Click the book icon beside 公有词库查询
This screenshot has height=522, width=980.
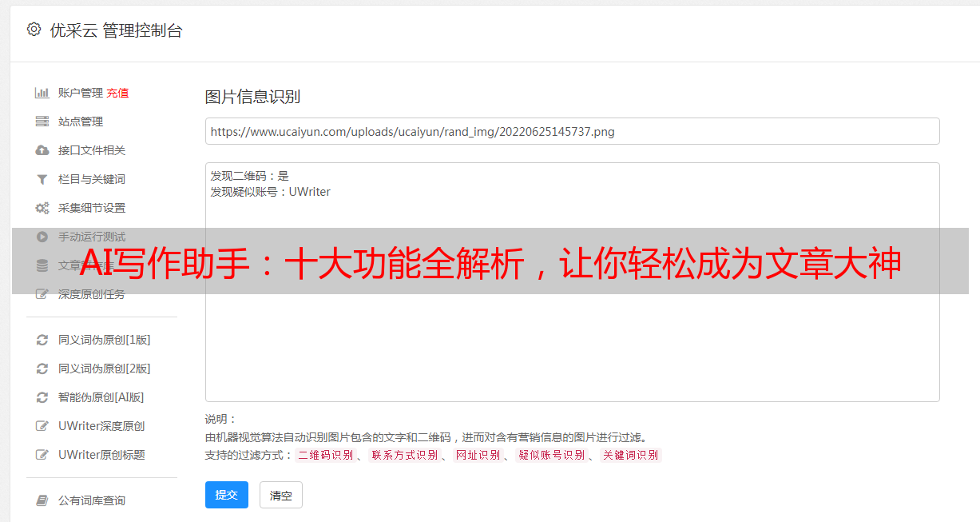pyautogui.click(x=42, y=500)
